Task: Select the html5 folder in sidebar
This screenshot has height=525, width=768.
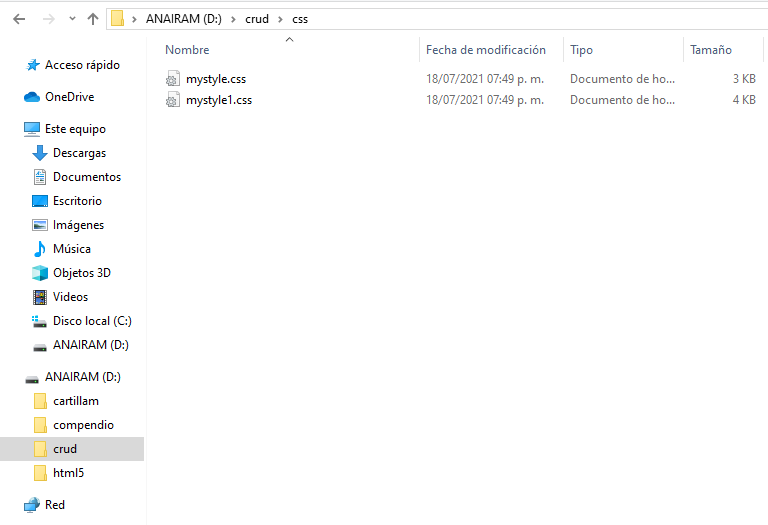Action: coord(68,473)
